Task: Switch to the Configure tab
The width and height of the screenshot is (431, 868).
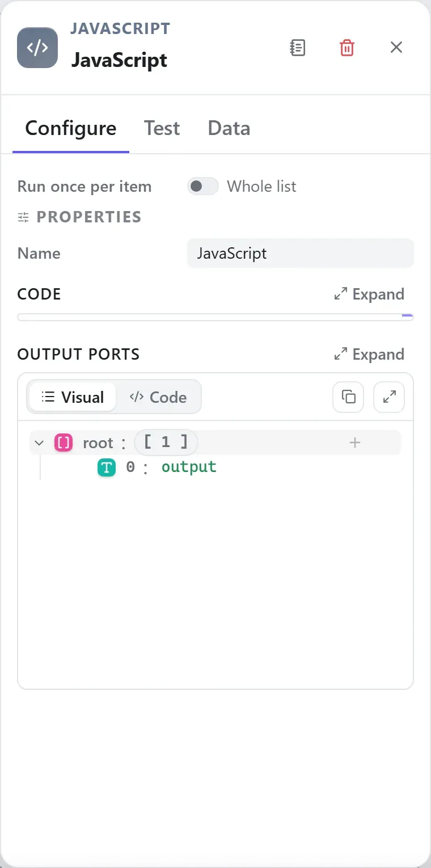Action: click(71, 128)
